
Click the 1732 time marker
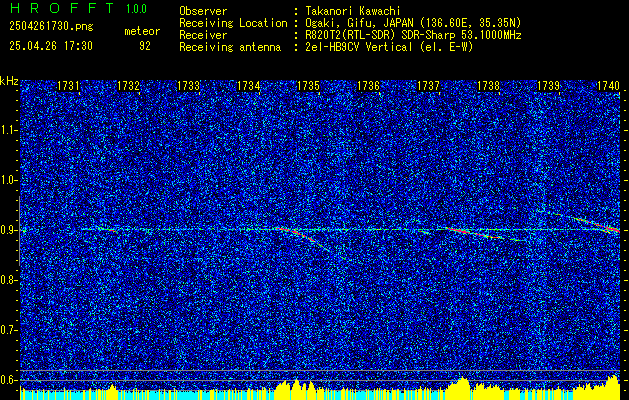click(x=128, y=85)
